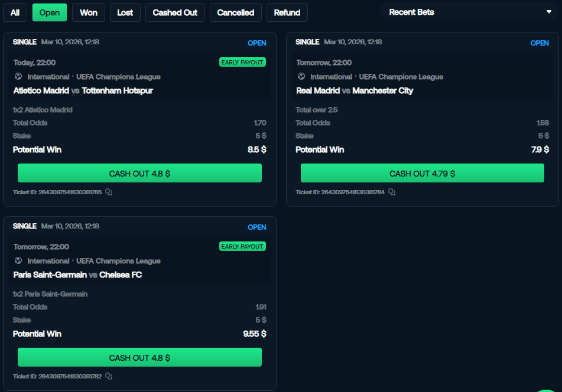Image resolution: width=562 pixels, height=392 pixels.
Task: Click 'Tomorrow, 22:00' on Paris Saint-Germain bet
Action: coord(41,247)
